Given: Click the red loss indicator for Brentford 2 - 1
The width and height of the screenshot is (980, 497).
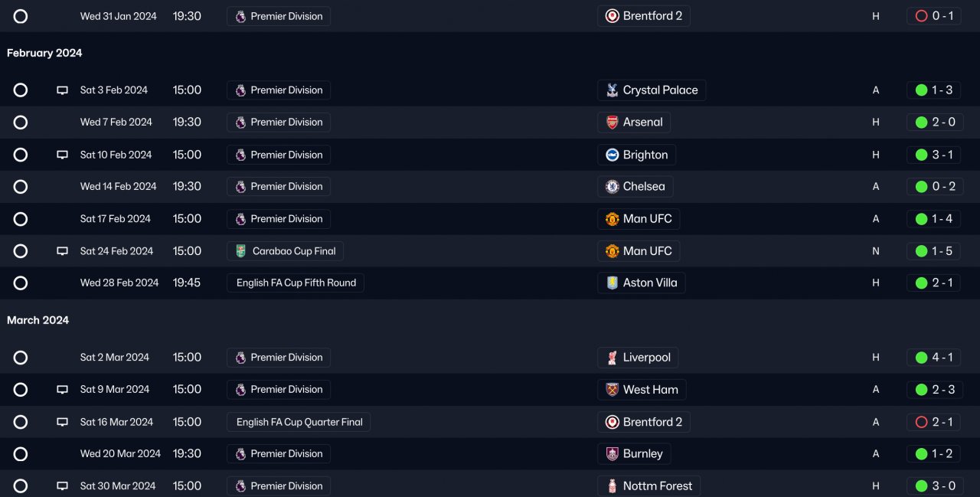Looking at the screenshot, I should (921, 422).
